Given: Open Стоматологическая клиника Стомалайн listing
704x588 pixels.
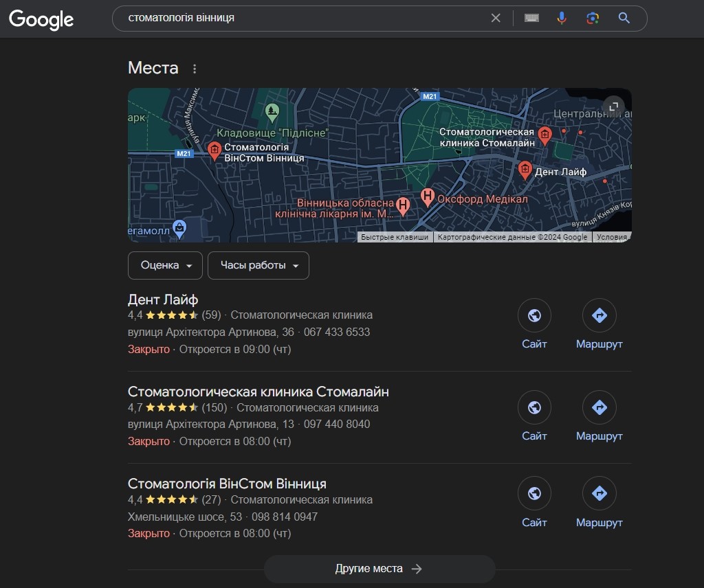Looking at the screenshot, I should click(258, 392).
